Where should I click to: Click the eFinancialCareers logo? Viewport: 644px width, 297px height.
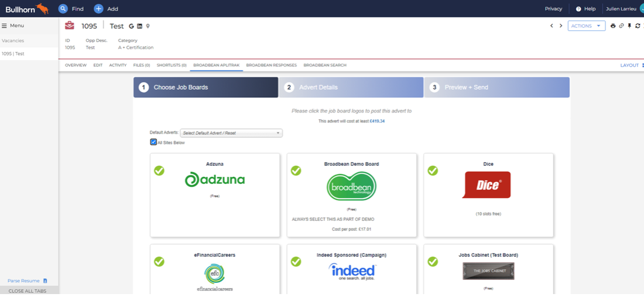click(215, 278)
